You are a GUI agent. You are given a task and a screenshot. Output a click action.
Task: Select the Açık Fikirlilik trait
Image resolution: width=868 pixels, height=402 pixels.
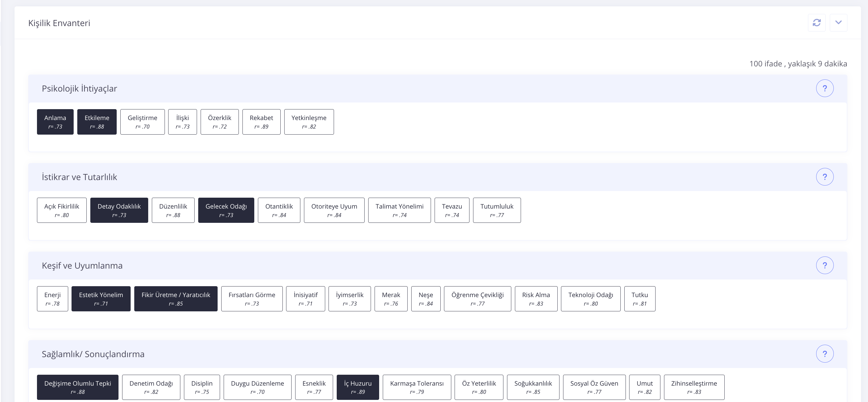pyautogui.click(x=62, y=210)
